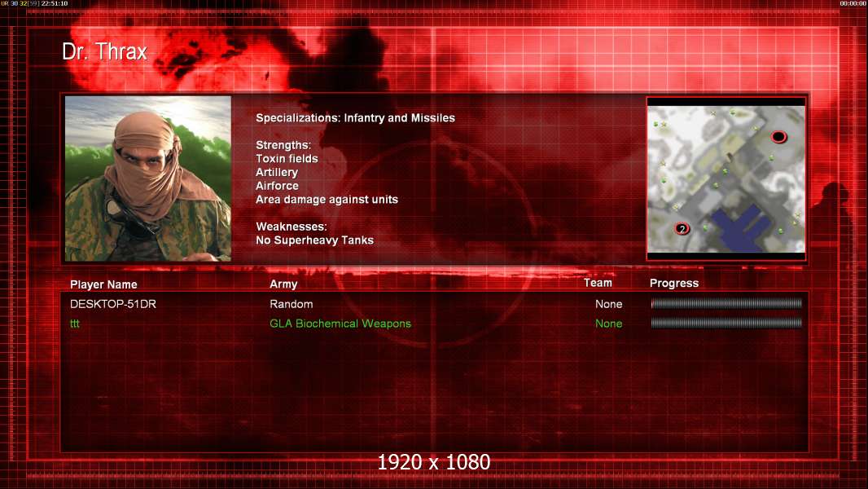868x489 pixels.
Task: Click the blue building area on minimap
Action: (742, 227)
